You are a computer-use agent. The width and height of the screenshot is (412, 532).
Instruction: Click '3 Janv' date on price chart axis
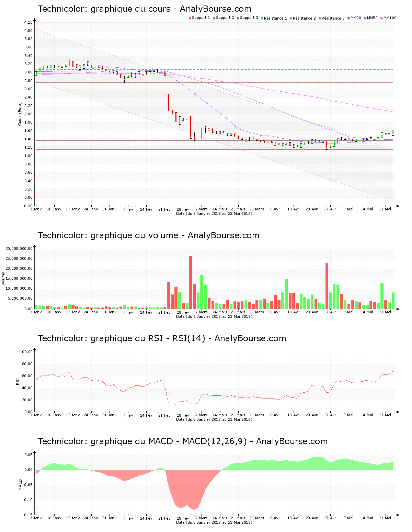(x=36, y=209)
